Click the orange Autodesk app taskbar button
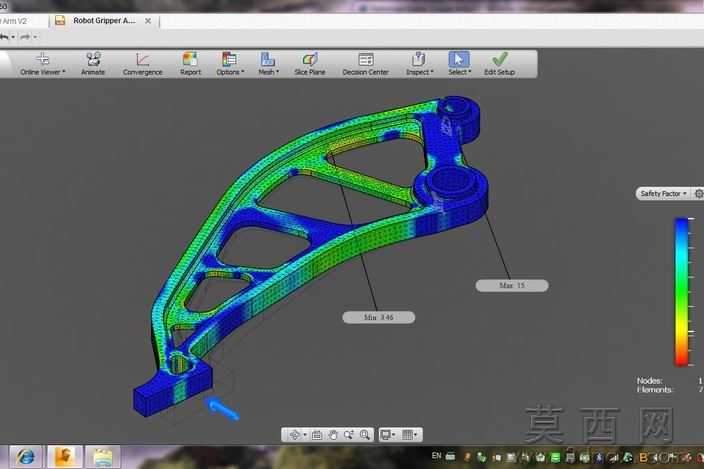The width and height of the screenshot is (704, 469). click(65, 457)
